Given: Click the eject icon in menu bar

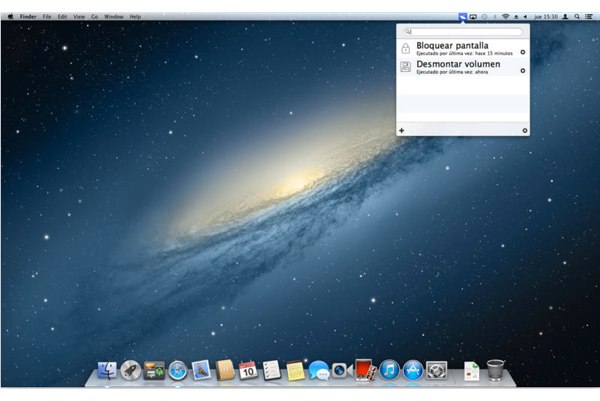Looking at the screenshot, I should pos(516,16).
